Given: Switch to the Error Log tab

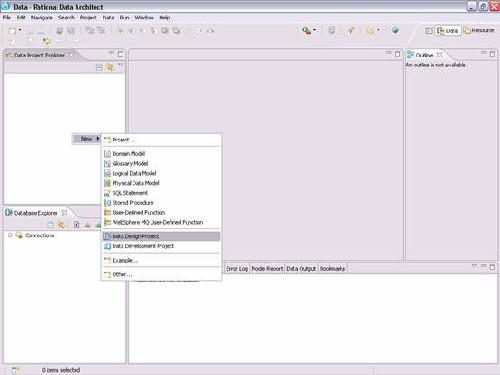Looking at the screenshot, I should (237, 269).
